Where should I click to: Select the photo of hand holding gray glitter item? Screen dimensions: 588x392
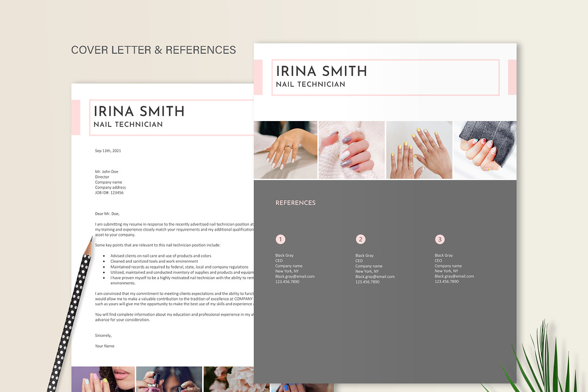pos(485,150)
